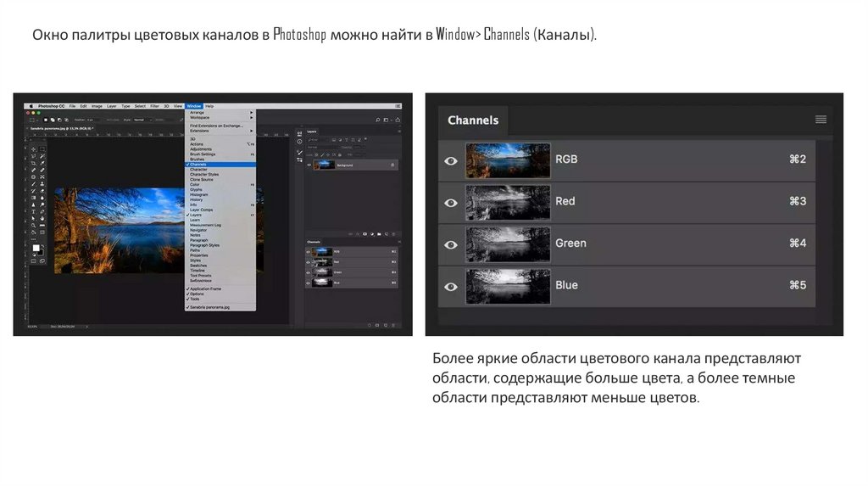Select the Move tool in toolbar
868x487 pixels.
click(33, 149)
